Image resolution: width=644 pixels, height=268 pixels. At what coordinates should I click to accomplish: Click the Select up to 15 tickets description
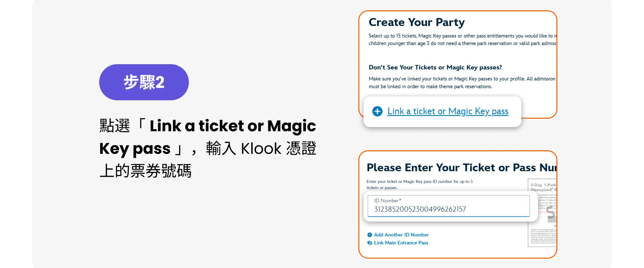coord(462,40)
